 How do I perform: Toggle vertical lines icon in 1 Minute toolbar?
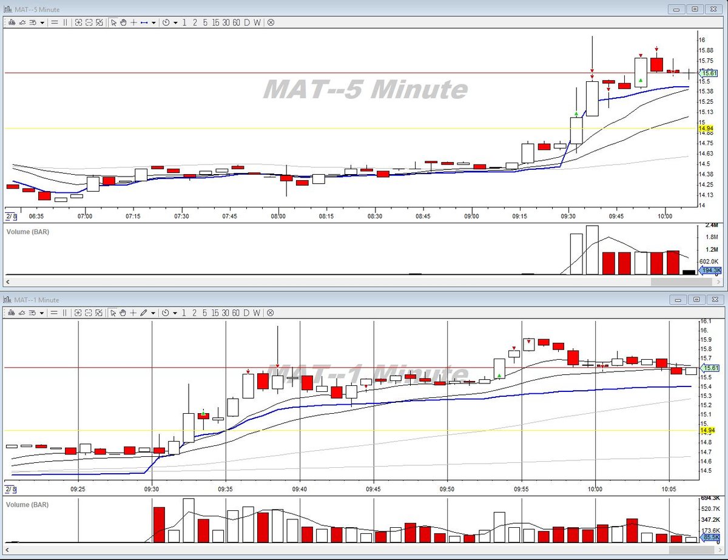point(65,313)
